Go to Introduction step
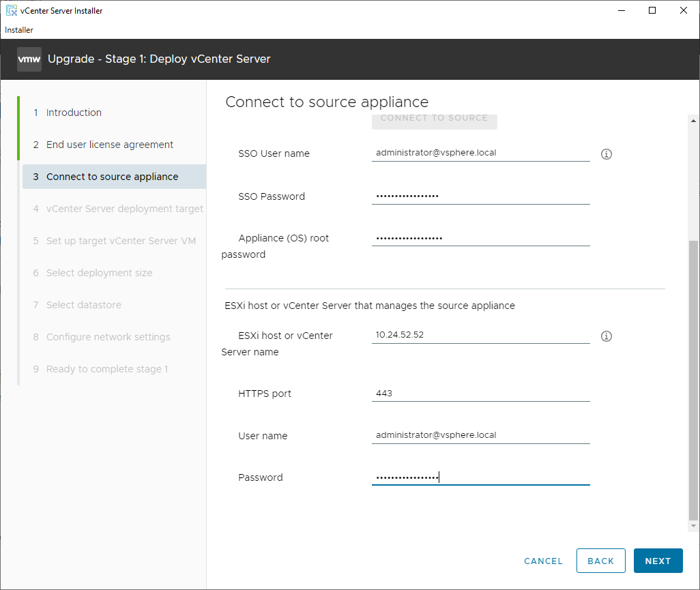Screen dimensions: 700x590 (74, 113)
